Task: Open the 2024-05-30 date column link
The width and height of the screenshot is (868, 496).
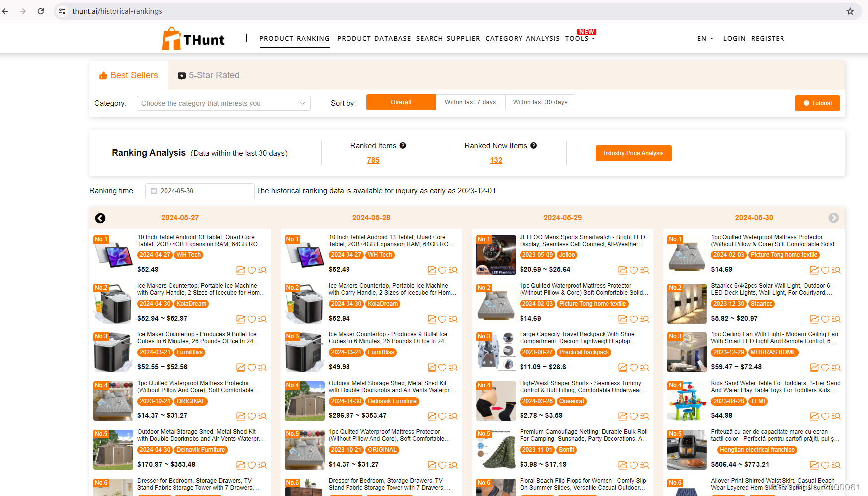Action: pos(754,218)
